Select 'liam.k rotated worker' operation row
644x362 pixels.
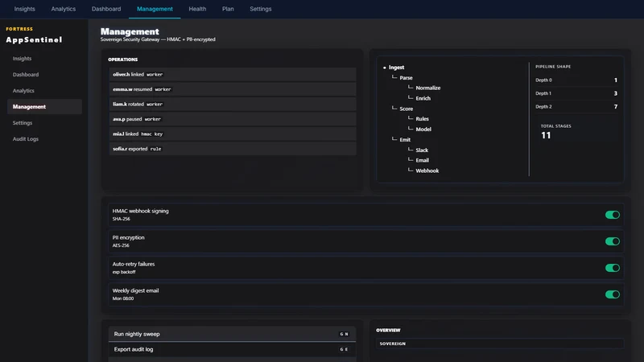tap(233, 105)
